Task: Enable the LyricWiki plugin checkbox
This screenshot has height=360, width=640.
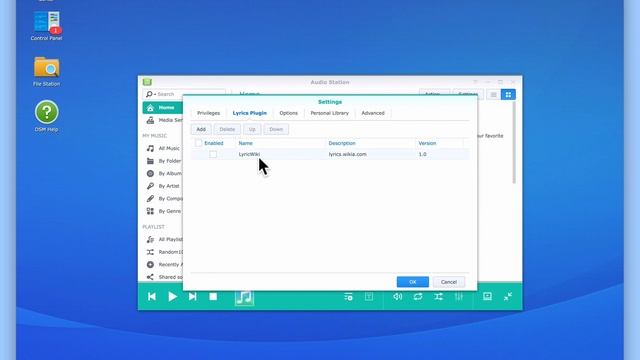Action: 213,154
